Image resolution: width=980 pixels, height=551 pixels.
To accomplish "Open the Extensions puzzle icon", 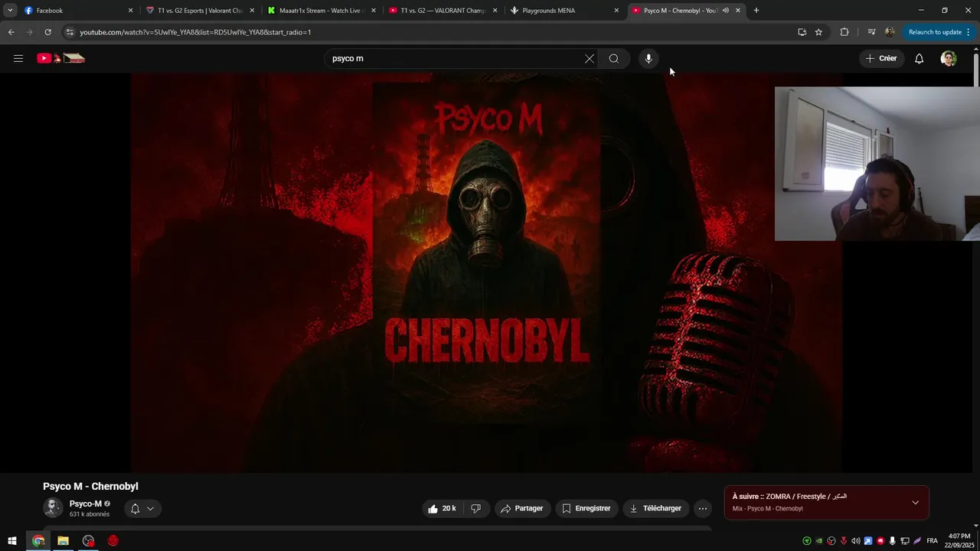I will tap(844, 32).
